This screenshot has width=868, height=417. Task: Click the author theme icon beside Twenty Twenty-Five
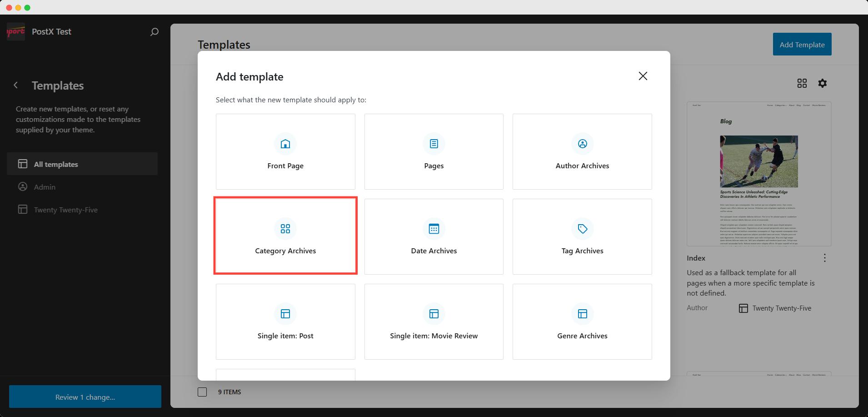click(743, 308)
